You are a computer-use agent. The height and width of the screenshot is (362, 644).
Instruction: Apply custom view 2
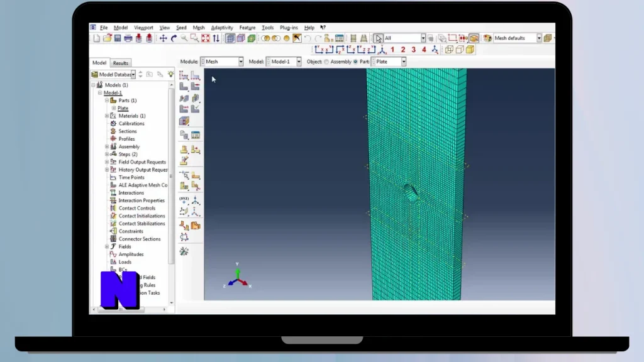click(x=403, y=50)
